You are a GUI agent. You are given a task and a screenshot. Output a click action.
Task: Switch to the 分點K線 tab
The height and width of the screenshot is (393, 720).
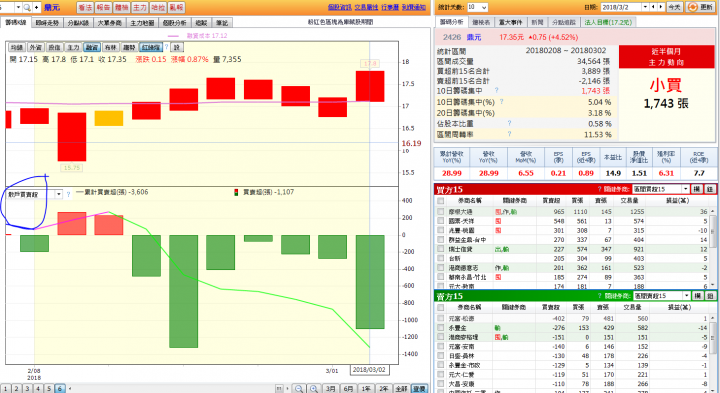[78, 22]
